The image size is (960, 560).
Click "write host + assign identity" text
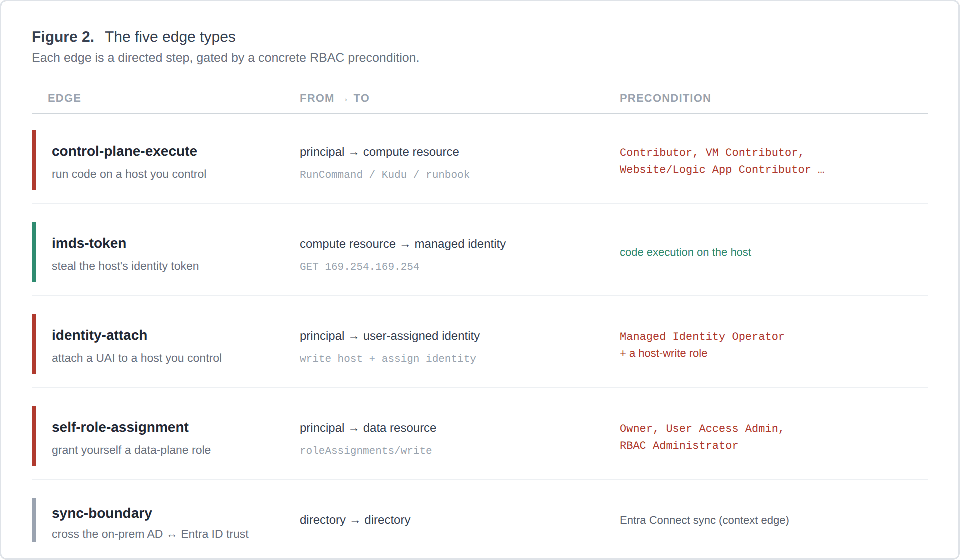tap(388, 359)
